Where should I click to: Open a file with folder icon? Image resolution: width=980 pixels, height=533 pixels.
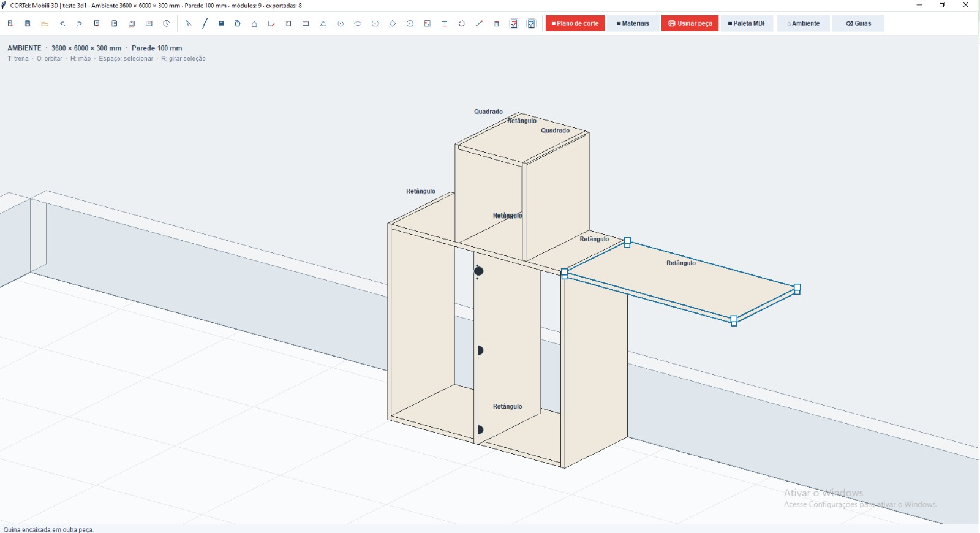click(45, 23)
